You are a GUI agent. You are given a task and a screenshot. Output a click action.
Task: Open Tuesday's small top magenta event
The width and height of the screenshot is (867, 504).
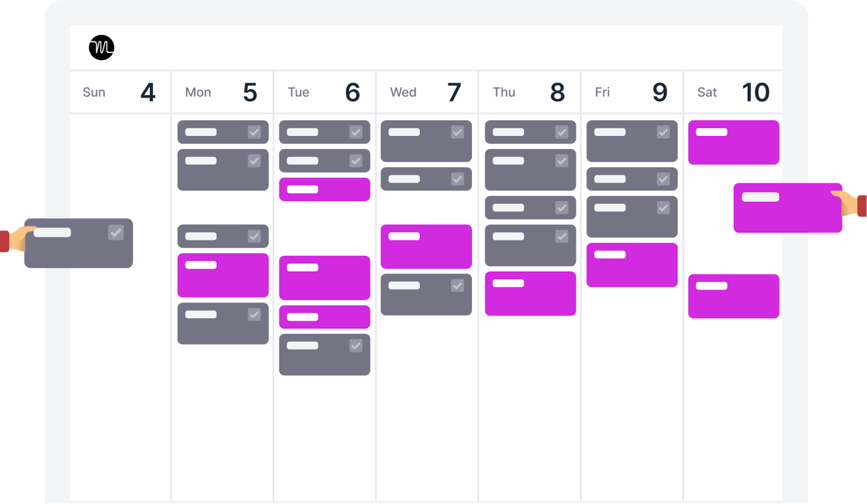click(325, 190)
